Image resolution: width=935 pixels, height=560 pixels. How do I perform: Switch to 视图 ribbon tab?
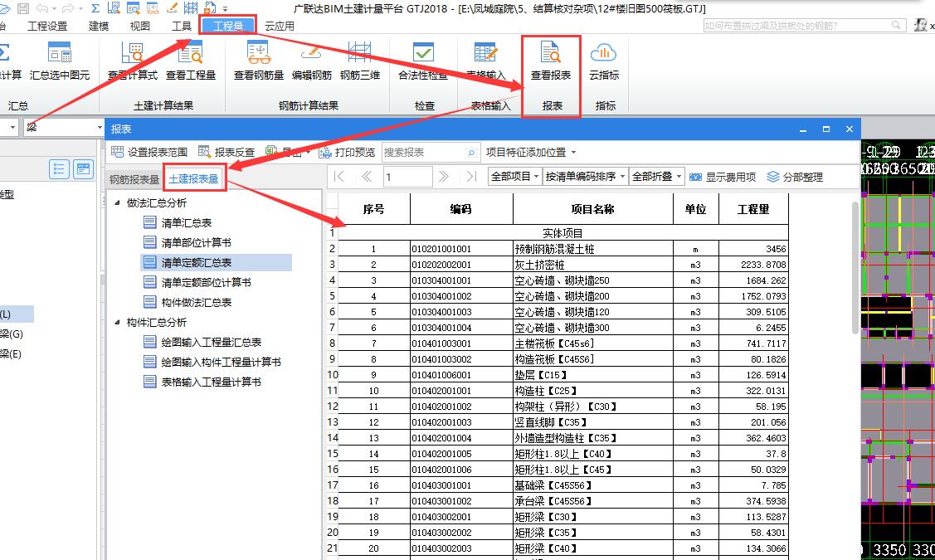[x=139, y=26]
